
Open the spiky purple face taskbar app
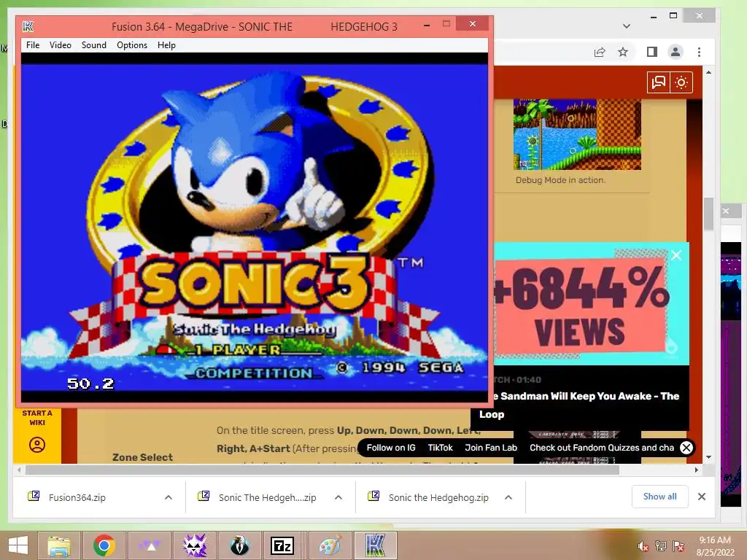pos(194,545)
